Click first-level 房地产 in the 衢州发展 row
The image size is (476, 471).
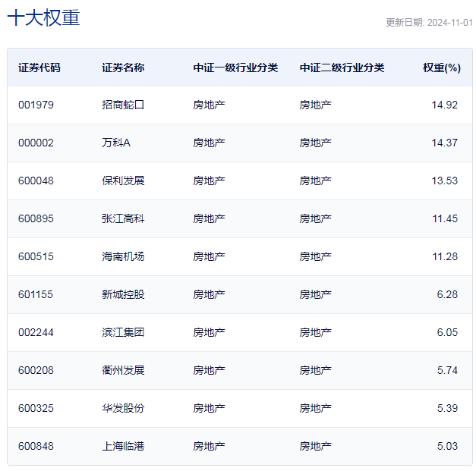(210, 370)
